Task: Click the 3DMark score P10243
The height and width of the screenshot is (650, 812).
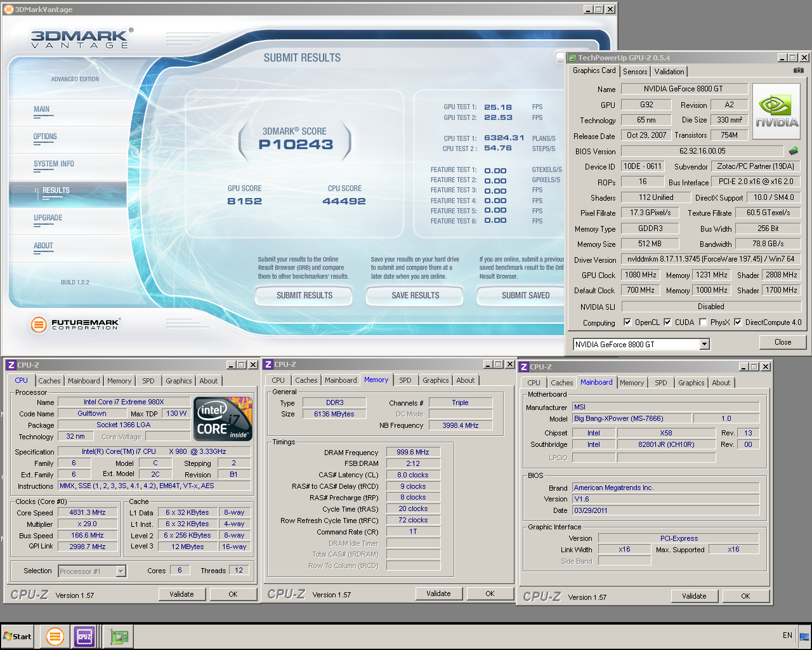Action: click(296, 145)
